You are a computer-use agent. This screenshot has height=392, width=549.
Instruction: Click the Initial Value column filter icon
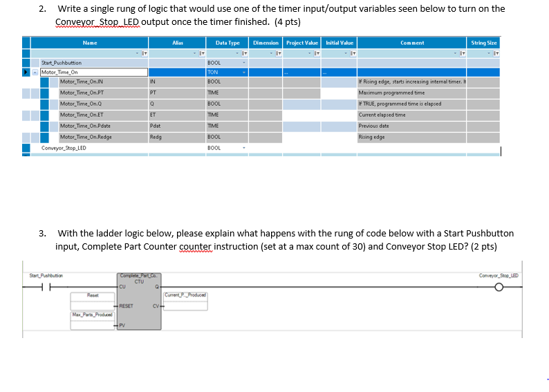353,53
